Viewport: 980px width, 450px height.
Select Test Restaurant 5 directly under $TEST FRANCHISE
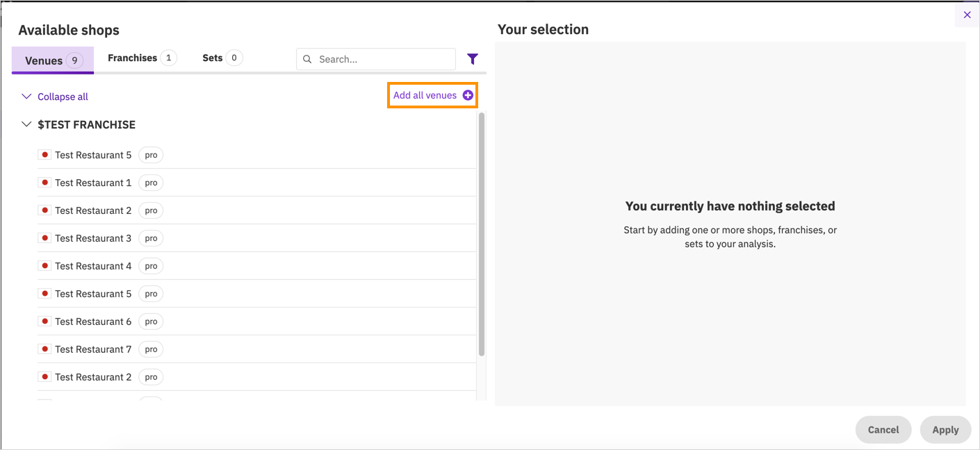[x=256, y=155]
